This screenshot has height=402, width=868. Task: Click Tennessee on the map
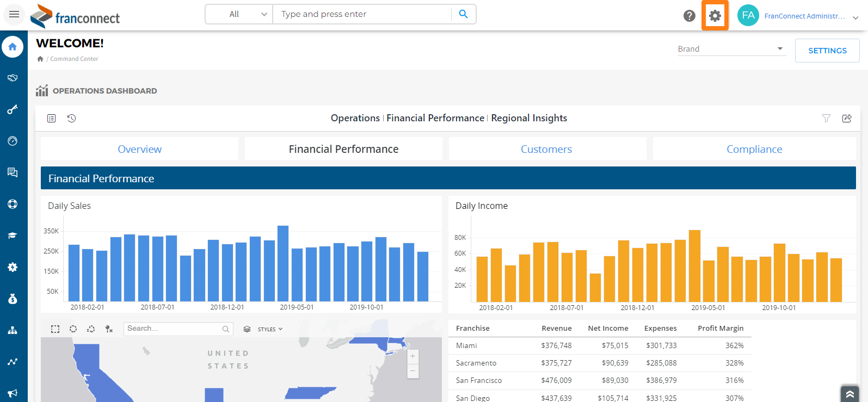click(x=311, y=393)
